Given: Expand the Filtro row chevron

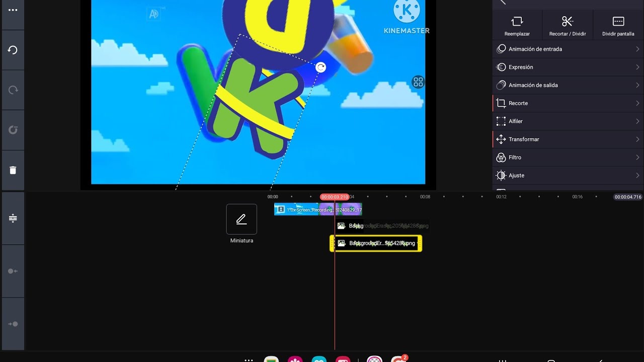Looking at the screenshot, I should click(x=637, y=157).
